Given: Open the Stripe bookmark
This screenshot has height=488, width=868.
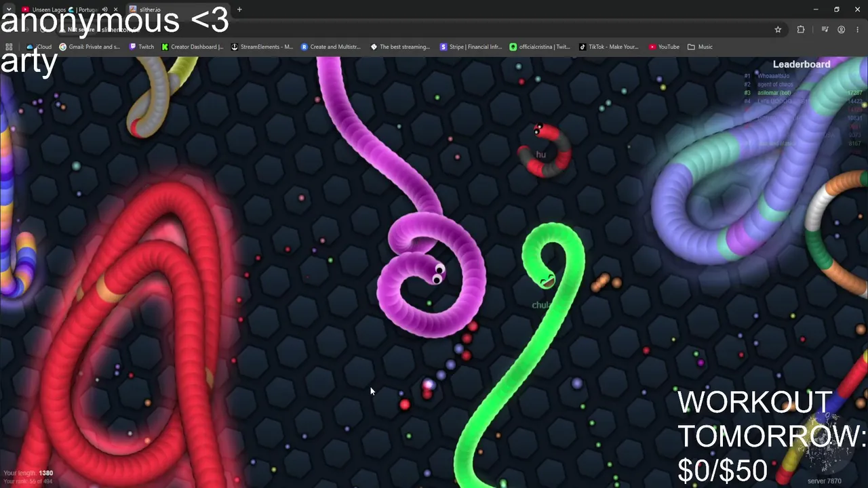Looking at the screenshot, I should 471,47.
